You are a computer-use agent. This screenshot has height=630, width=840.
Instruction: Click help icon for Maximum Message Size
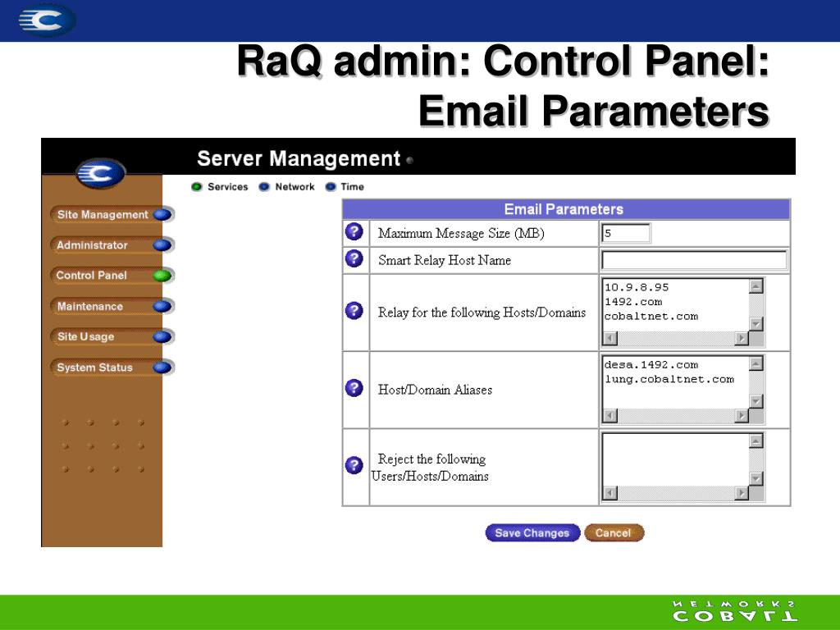[354, 232]
